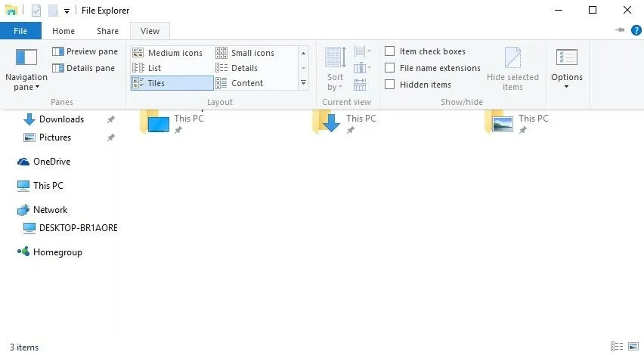Screen dimensions: 644x355
Task: Switch to large thumbnails view in status bar
Action: 633,347
